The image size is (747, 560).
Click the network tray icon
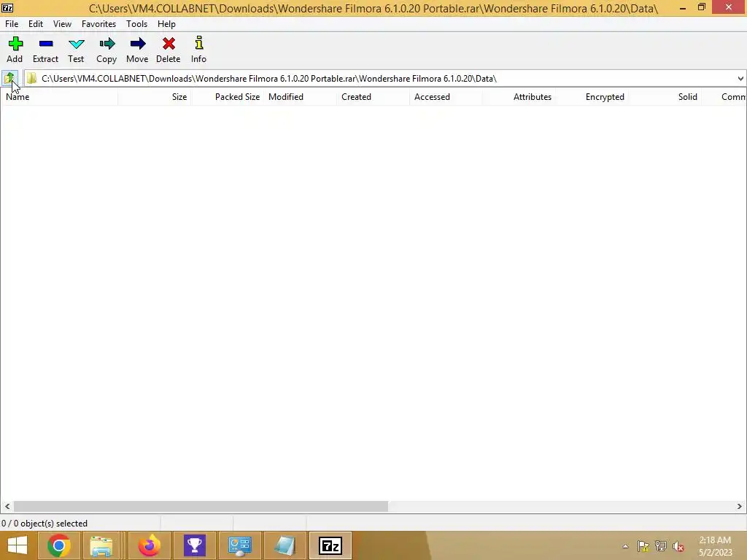(x=660, y=546)
